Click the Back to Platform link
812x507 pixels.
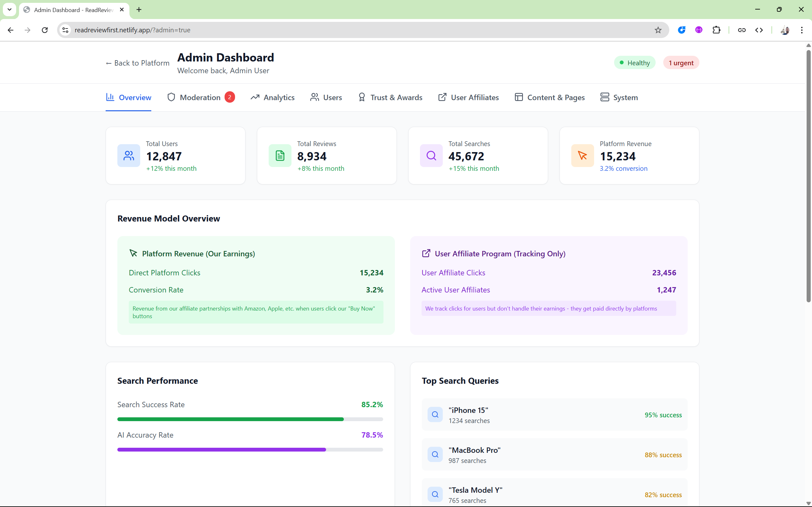tap(138, 63)
